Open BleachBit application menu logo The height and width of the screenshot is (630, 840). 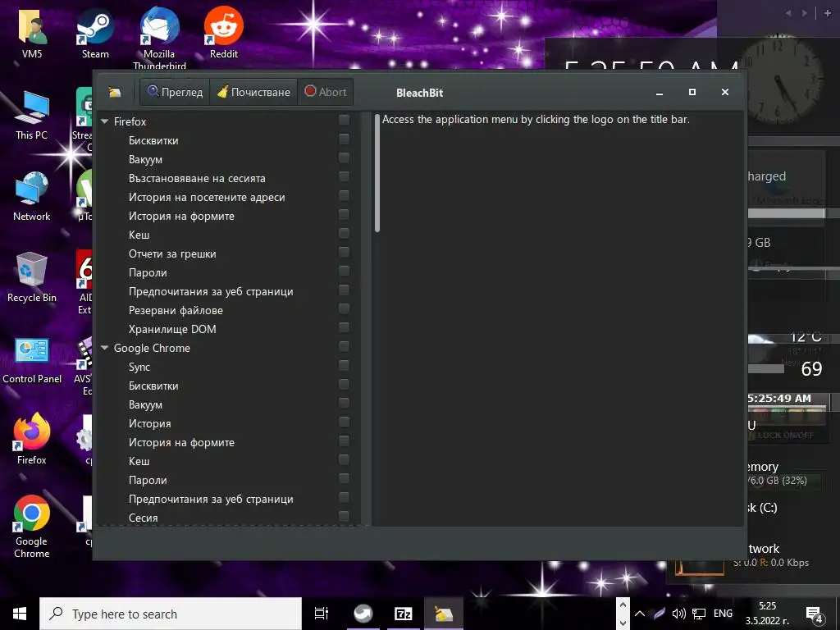[x=115, y=92]
